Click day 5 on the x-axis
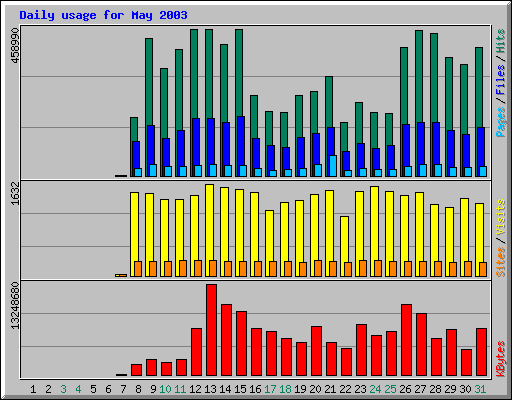The height and width of the screenshot is (400, 512). point(93,389)
